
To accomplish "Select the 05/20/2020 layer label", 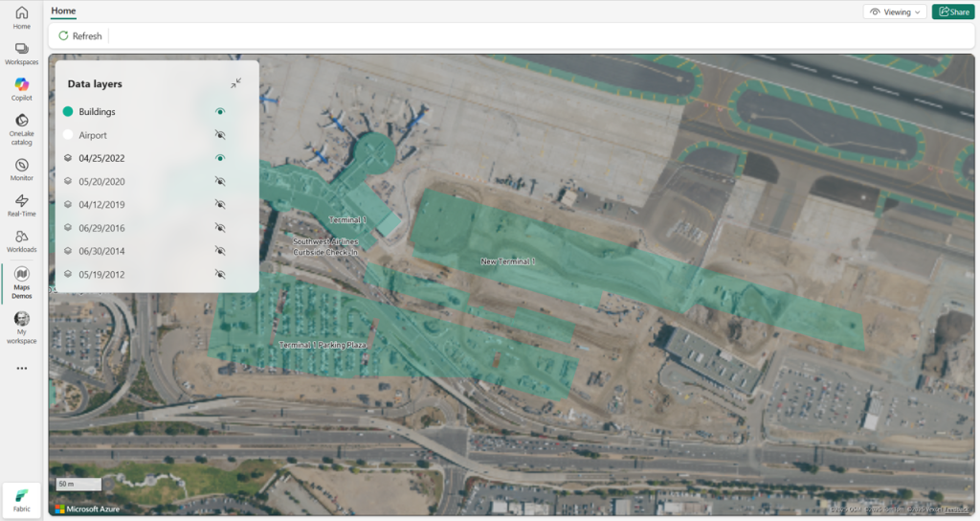I will (101, 181).
